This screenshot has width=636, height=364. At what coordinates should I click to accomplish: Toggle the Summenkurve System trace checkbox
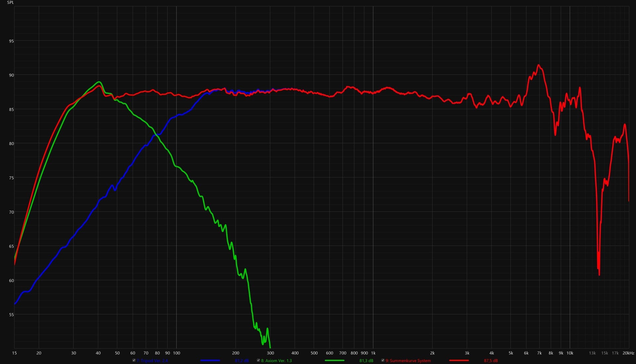coord(383,360)
